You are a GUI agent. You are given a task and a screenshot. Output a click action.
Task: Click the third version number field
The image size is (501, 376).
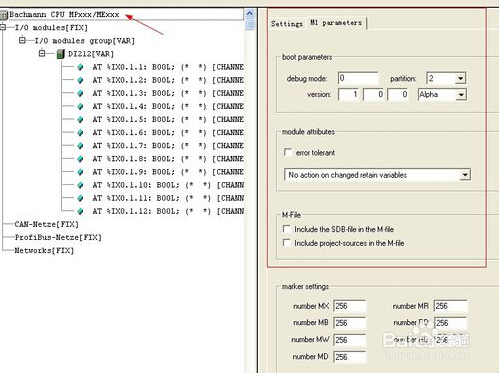click(398, 95)
